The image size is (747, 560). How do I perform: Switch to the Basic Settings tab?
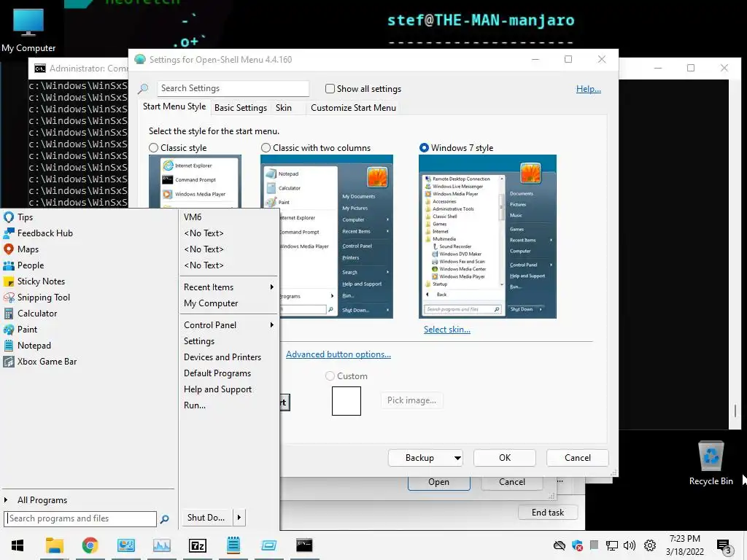241,108
